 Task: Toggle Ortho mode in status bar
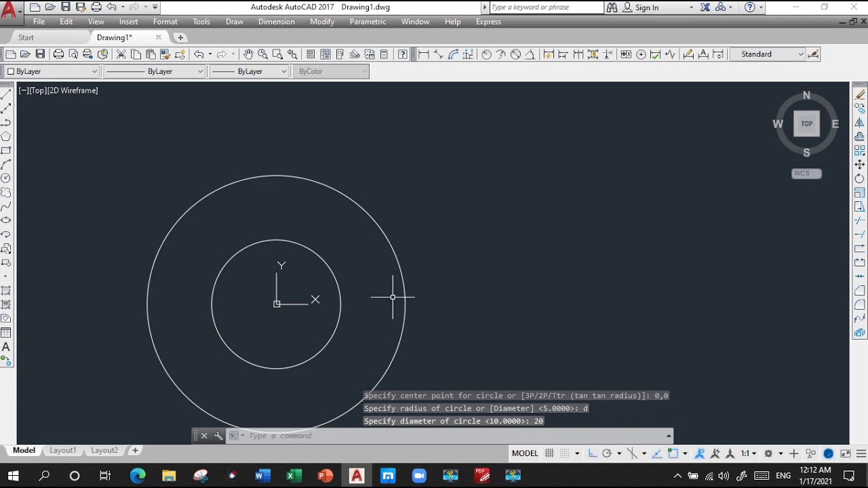click(592, 453)
